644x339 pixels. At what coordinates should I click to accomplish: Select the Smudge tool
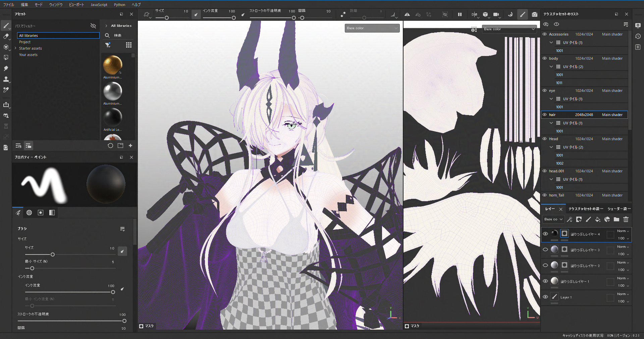pos(6,68)
